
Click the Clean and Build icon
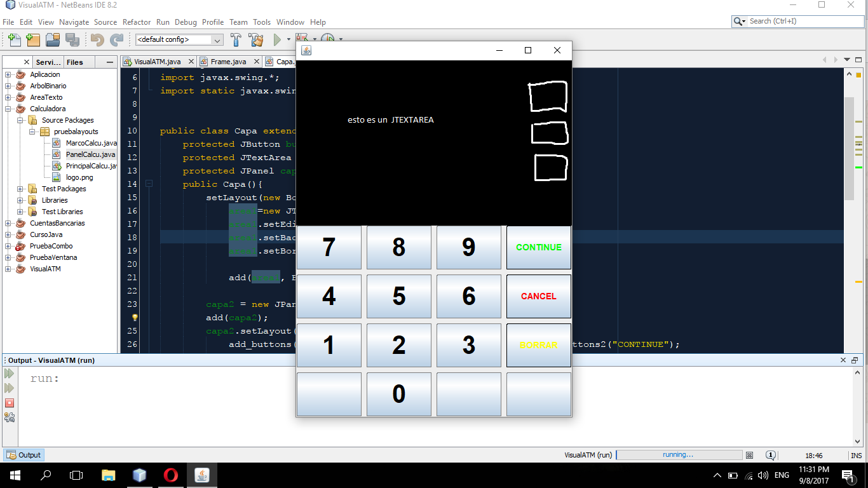click(255, 39)
